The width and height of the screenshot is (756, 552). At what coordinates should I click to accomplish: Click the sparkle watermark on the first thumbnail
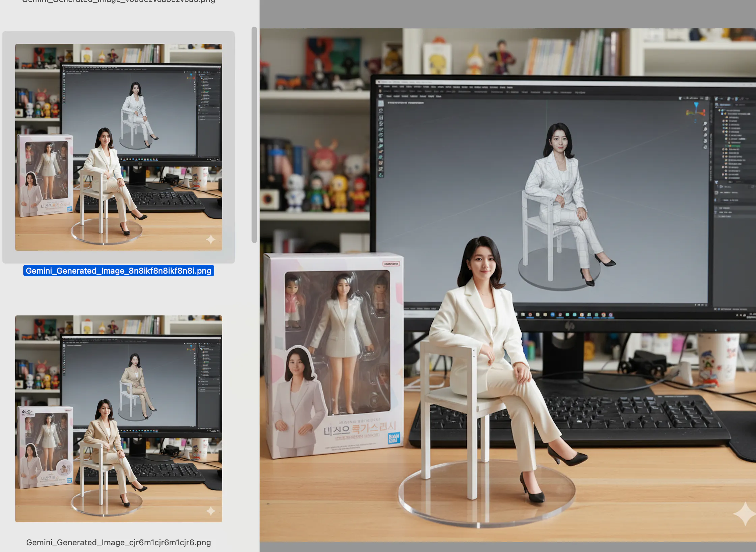[x=211, y=240]
